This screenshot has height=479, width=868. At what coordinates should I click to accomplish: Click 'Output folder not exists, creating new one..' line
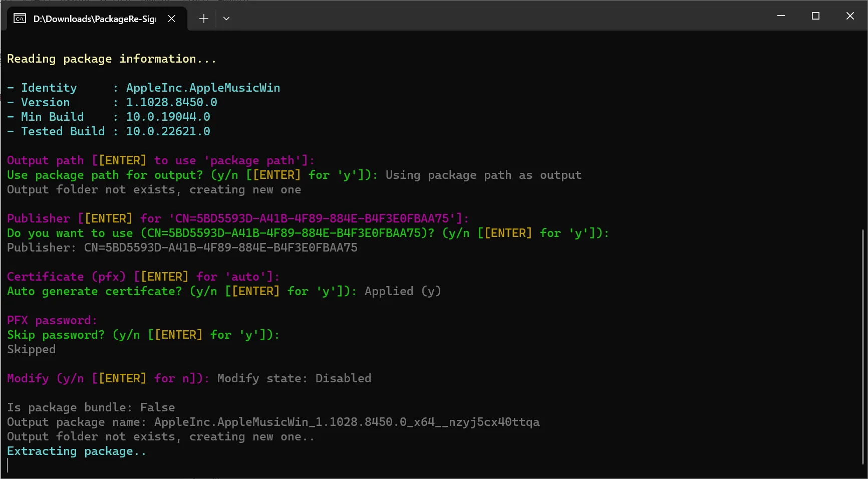coord(161,436)
